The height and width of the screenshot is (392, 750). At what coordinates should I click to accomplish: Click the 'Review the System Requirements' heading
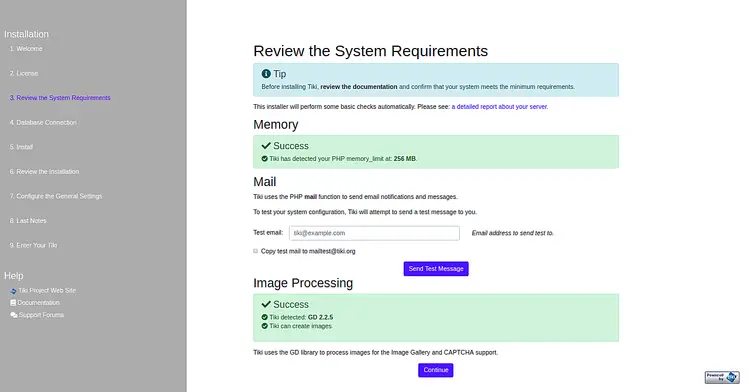click(371, 51)
